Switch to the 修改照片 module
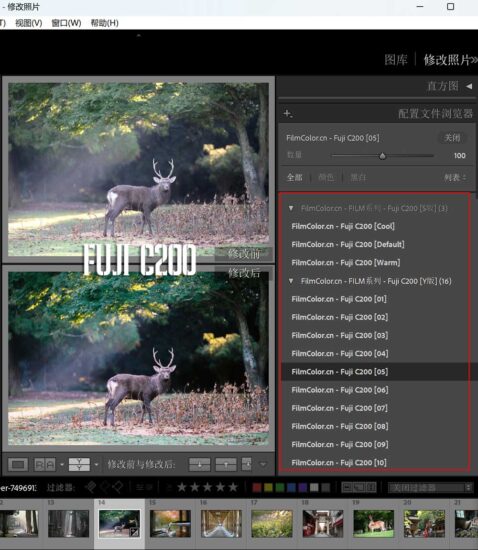The height and width of the screenshot is (550, 478). point(447,60)
